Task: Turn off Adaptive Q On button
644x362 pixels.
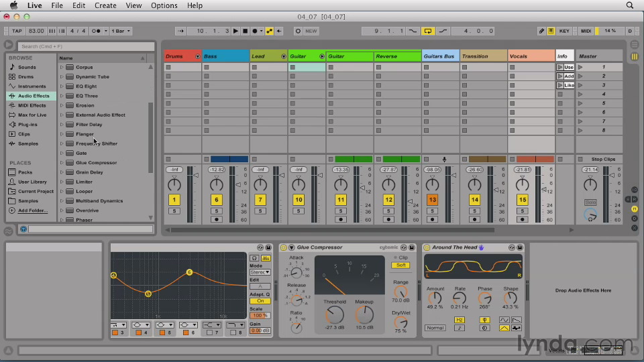Action: click(x=260, y=301)
